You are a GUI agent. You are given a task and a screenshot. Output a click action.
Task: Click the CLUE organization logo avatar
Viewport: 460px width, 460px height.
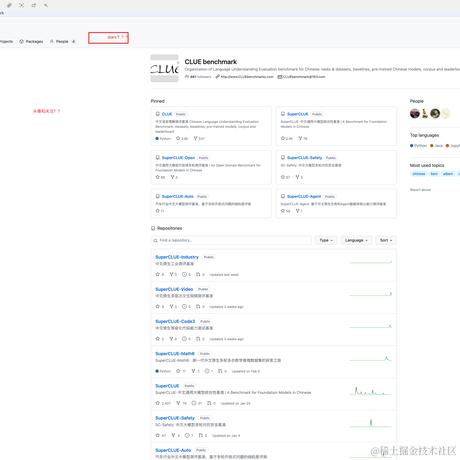[164, 68]
